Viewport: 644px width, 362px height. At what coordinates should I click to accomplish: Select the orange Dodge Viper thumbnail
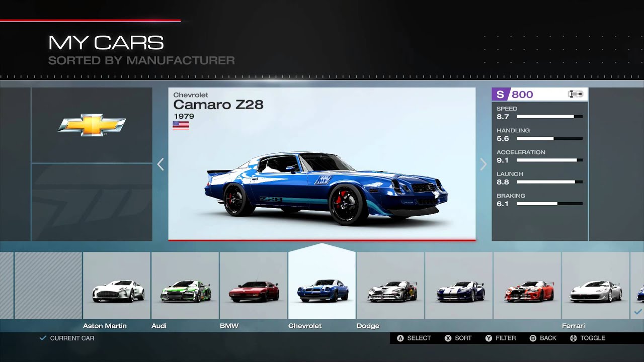pos(527,291)
